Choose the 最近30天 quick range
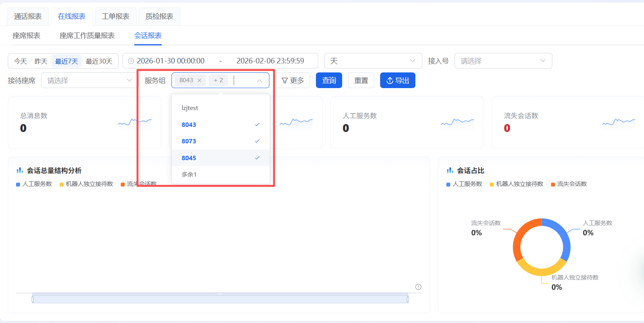Image resolution: width=644 pixels, height=323 pixels. click(x=99, y=61)
